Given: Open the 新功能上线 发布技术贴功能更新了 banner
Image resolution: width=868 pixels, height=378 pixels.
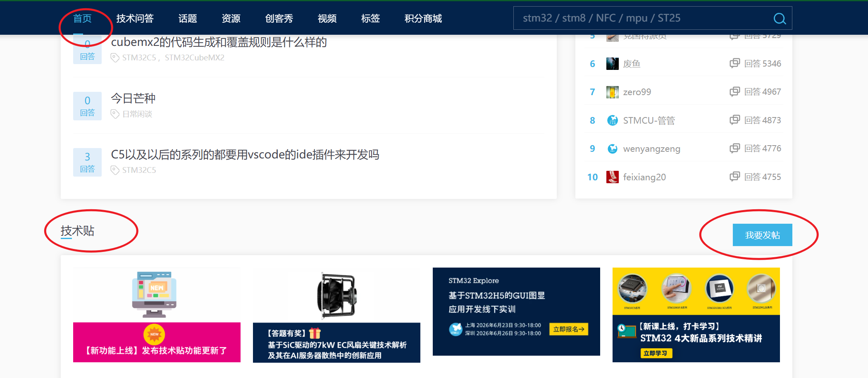Looking at the screenshot, I should tap(157, 315).
